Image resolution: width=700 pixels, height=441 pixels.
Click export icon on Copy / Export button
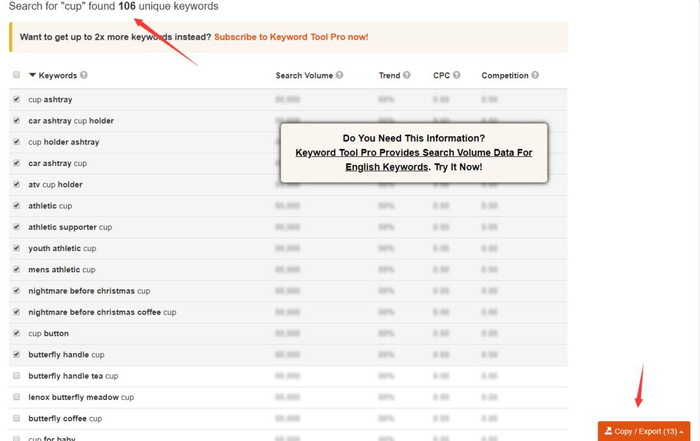(x=608, y=431)
